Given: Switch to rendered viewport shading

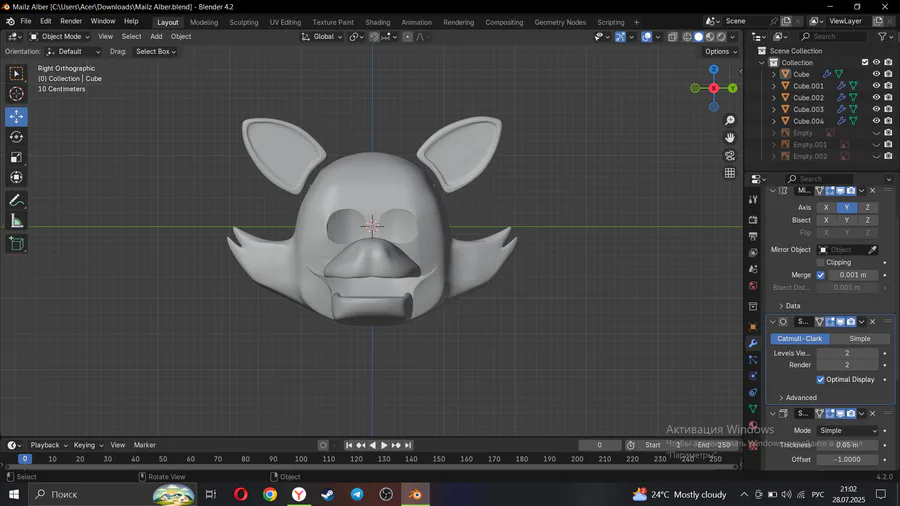Looking at the screenshot, I should pos(721,37).
